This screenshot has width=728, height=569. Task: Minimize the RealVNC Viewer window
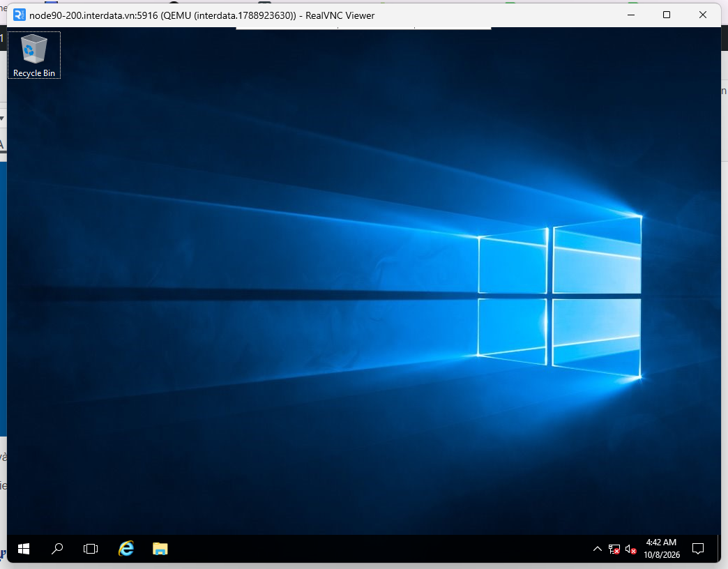click(631, 15)
